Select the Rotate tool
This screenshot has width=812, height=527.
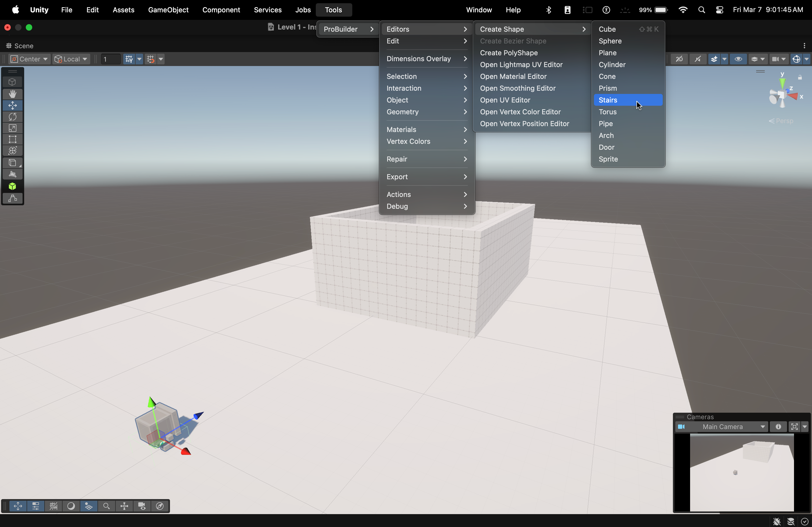tap(13, 117)
